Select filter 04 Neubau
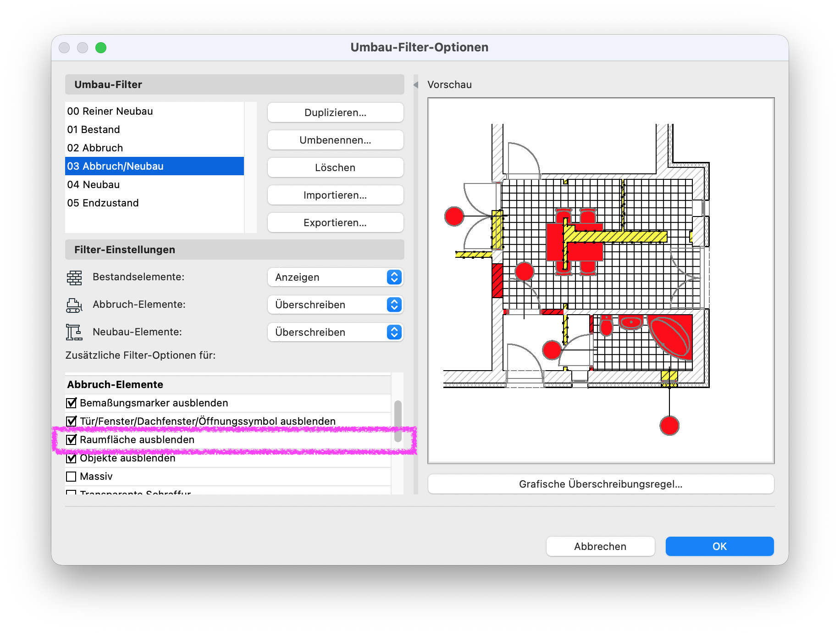This screenshot has height=633, width=840. click(155, 184)
